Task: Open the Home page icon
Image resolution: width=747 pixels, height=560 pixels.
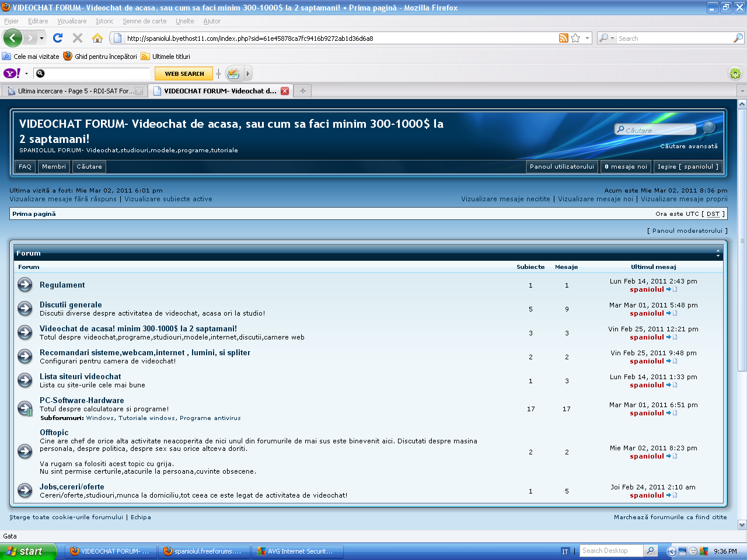Action: tap(97, 38)
